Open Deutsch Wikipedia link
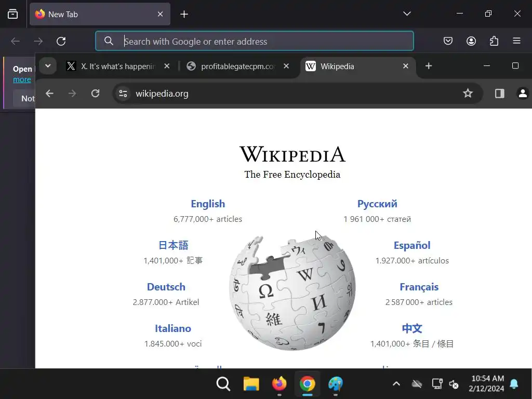Viewport: 532px width, 399px height. coord(166,287)
